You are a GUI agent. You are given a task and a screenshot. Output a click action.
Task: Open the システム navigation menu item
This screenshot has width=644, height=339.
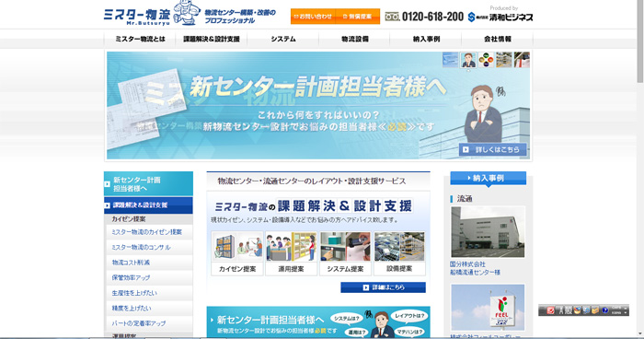[x=282, y=39]
